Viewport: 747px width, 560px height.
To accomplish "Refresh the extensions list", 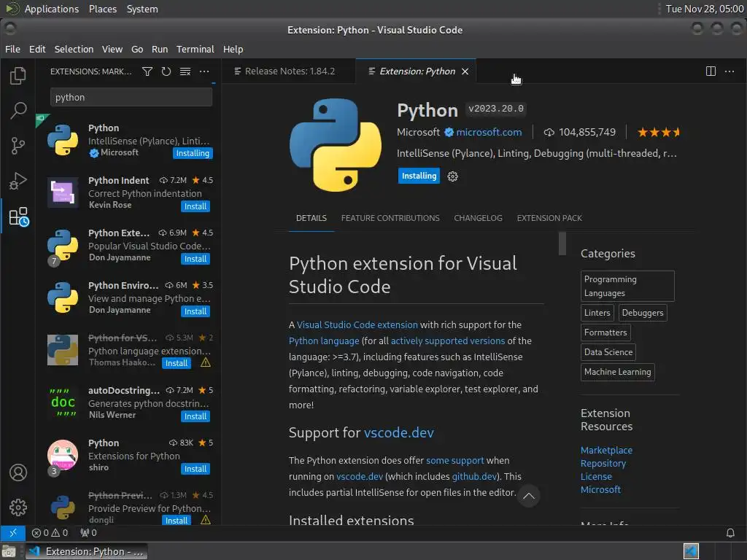I will coord(166,71).
